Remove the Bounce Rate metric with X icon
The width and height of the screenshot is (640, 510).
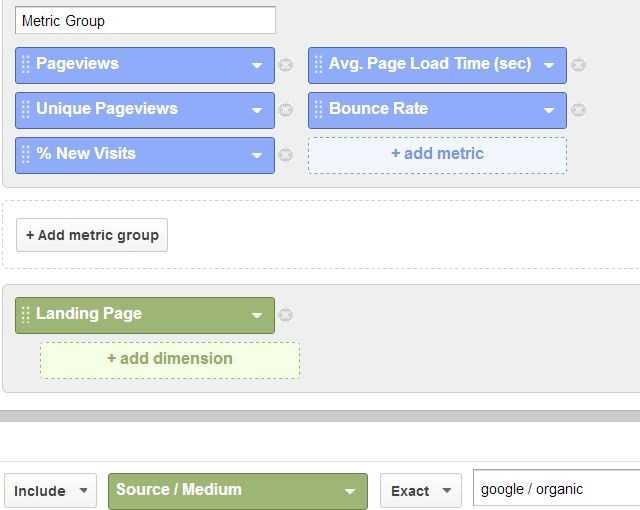(578, 110)
